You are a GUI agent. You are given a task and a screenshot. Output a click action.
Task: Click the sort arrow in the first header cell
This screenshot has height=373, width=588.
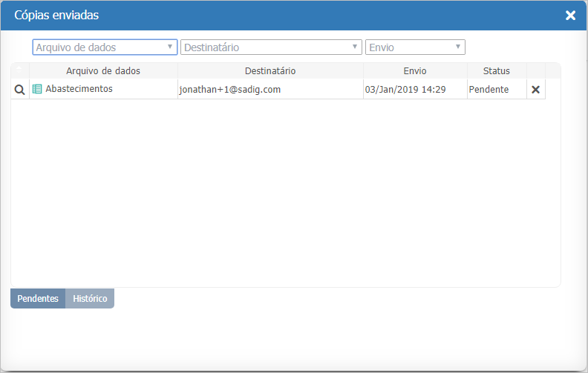(20, 70)
